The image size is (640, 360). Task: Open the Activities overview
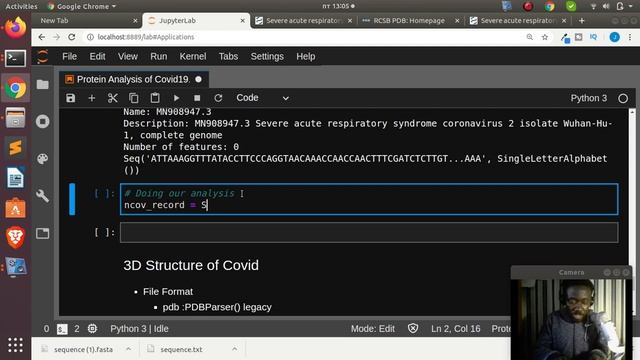click(21, 6)
